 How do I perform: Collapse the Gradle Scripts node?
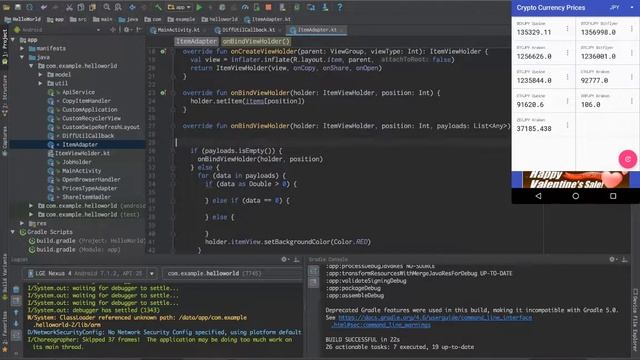[13, 232]
